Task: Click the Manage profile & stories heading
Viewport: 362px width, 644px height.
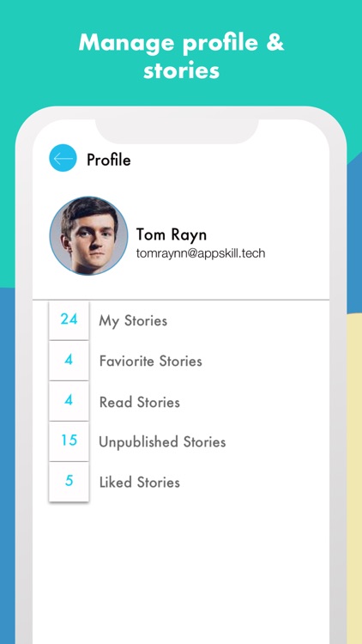Action: tap(181, 57)
